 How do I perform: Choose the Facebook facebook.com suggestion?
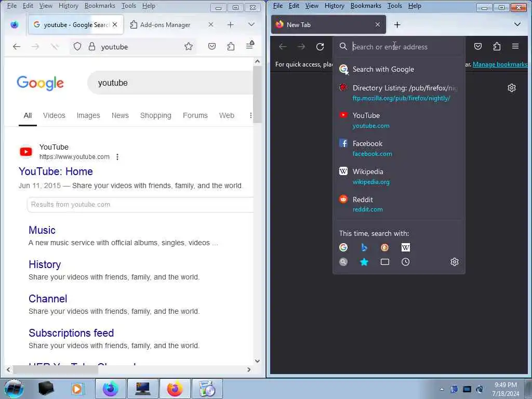[398, 148]
